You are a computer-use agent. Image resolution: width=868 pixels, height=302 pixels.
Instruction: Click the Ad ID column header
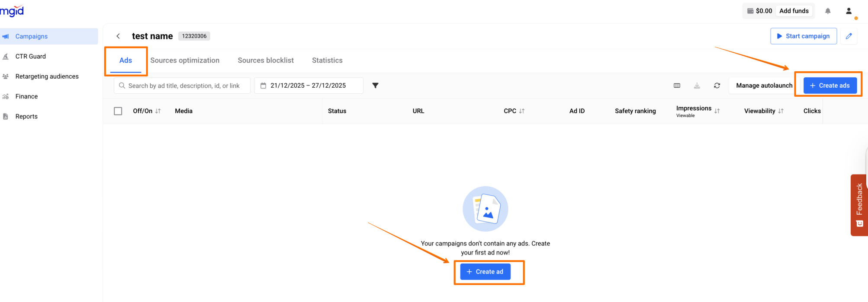click(577, 111)
